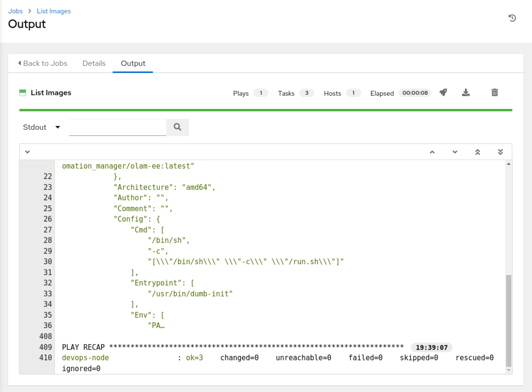The image size is (532, 392).
Task: Click the devops-node host link
Action: coord(85,358)
